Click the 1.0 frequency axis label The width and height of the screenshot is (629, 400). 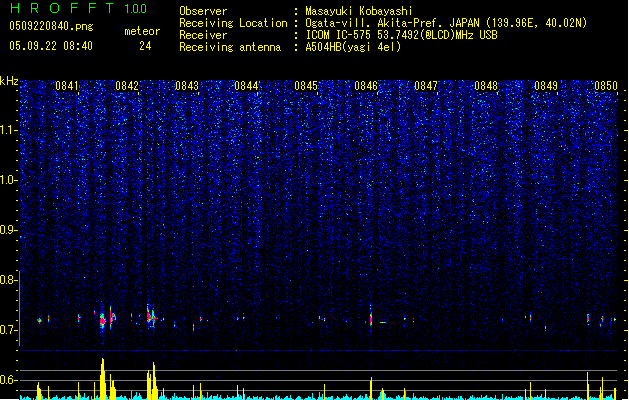click(9, 180)
